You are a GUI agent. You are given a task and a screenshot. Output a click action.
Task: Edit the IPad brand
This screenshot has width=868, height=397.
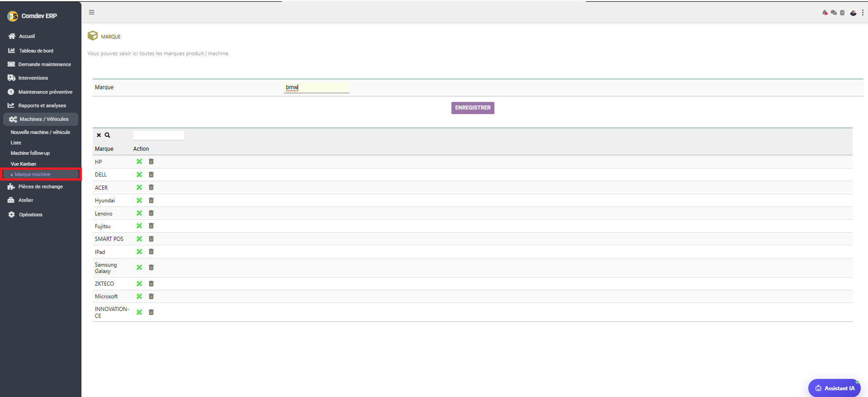(x=139, y=252)
